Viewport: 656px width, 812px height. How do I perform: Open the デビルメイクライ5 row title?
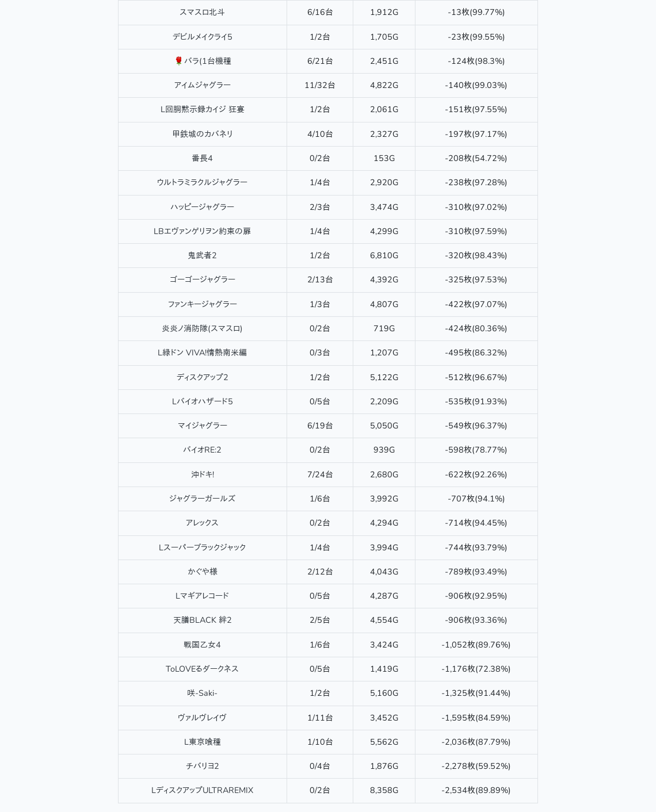coord(202,37)
